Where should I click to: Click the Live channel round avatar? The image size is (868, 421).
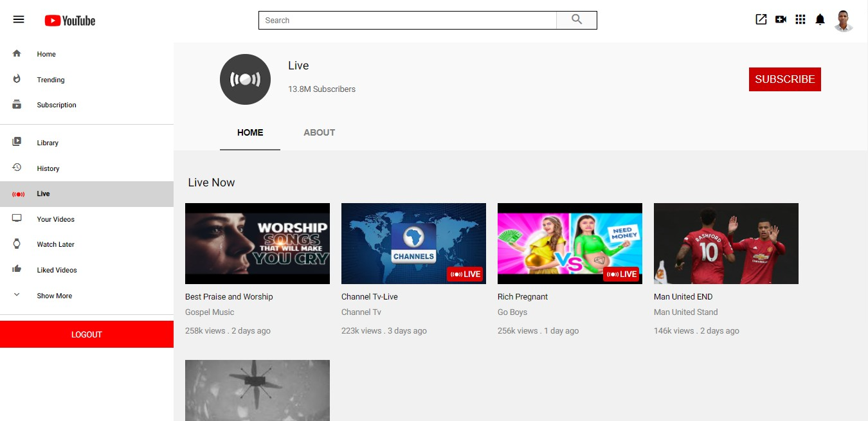coord(245,79)
